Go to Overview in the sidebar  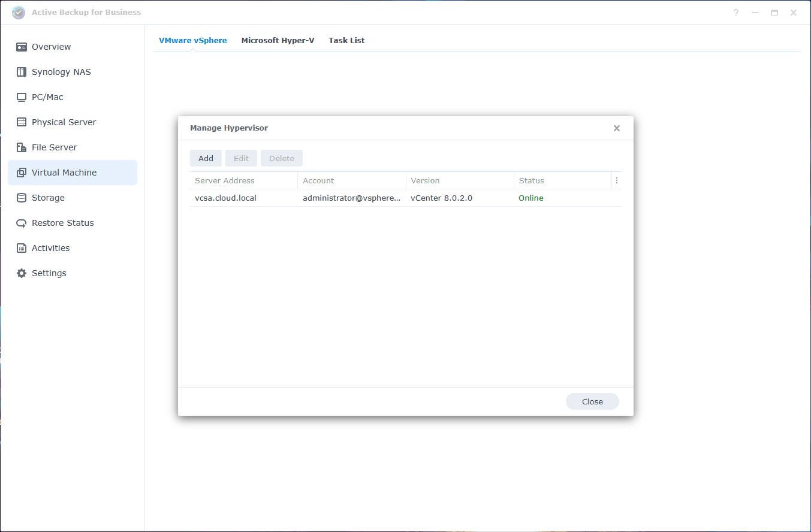(73, 47)
